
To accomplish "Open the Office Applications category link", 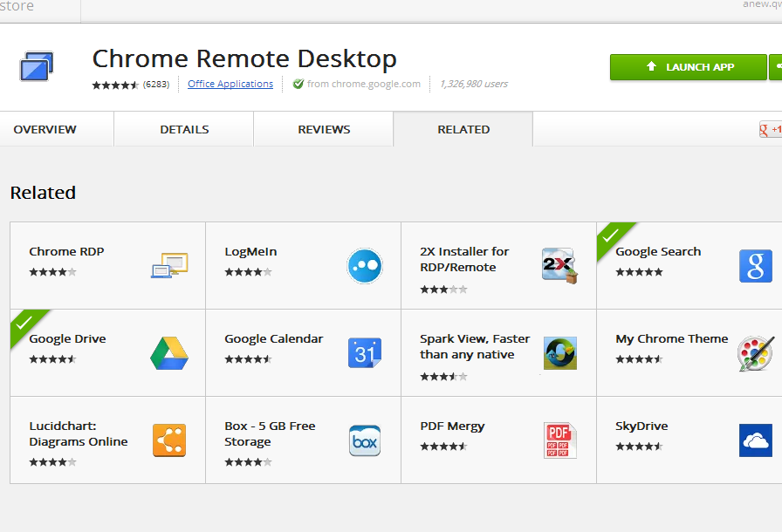I will (230, 84).
